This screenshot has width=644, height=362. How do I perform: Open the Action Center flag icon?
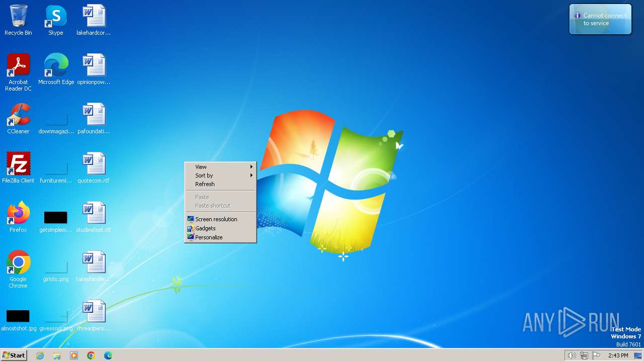(596, 355)
